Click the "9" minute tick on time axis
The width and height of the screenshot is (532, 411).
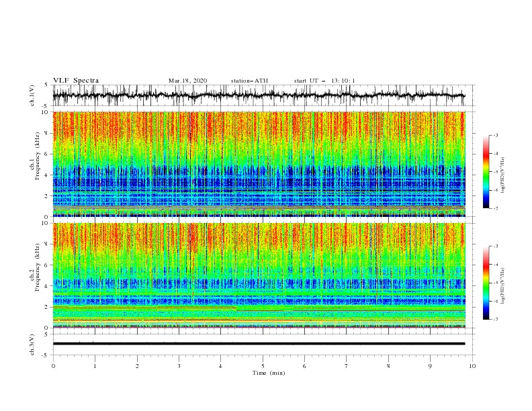pos(430,366)
